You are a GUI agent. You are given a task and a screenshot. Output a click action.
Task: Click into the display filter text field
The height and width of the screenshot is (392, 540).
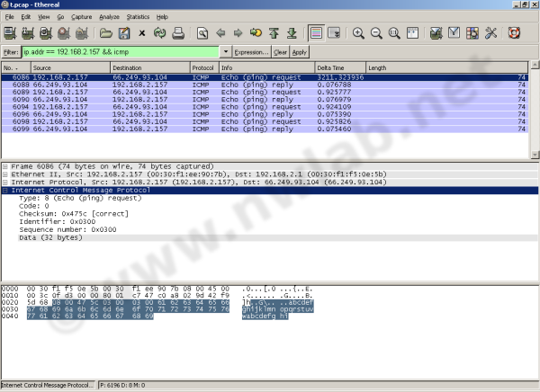click(121, 52)
